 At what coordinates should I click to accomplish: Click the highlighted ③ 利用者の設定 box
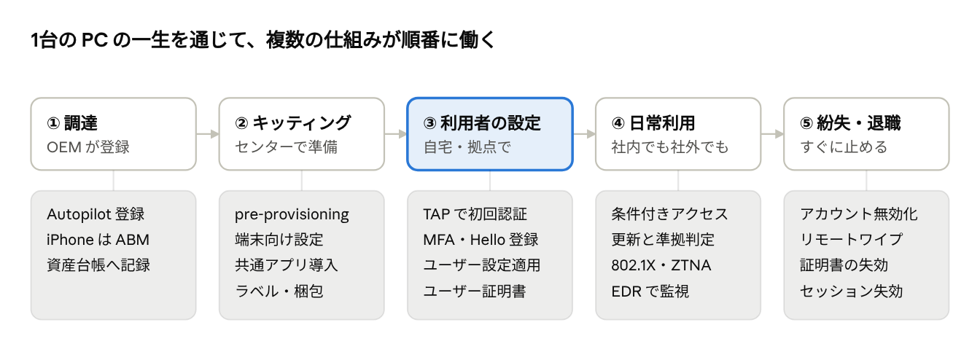click(x=489, y=134)
